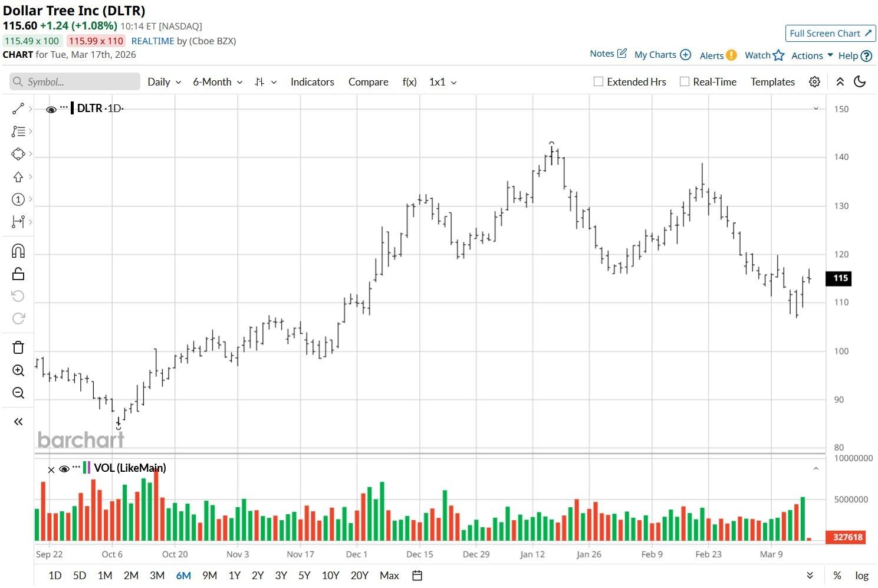Zoom in on the chart
This screenshot has width=878, height=588.
(x=18, y=370)
